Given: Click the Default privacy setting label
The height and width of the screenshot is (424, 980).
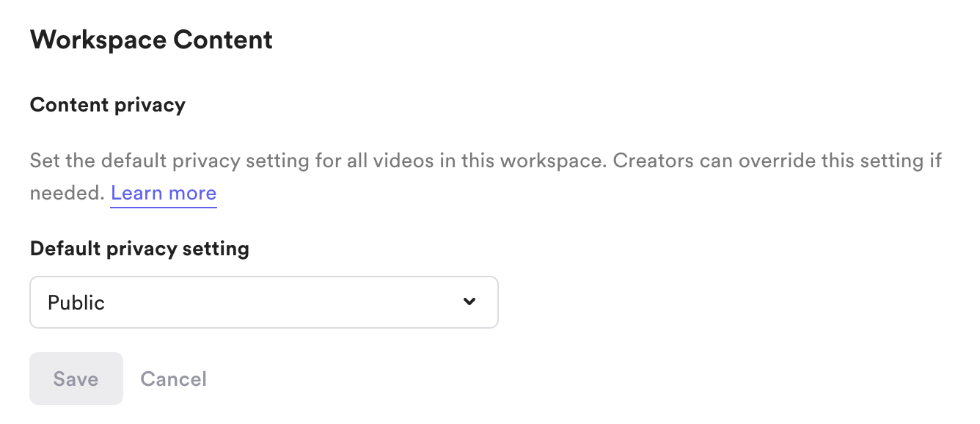Looking at the screenshot, I should 139,249.
